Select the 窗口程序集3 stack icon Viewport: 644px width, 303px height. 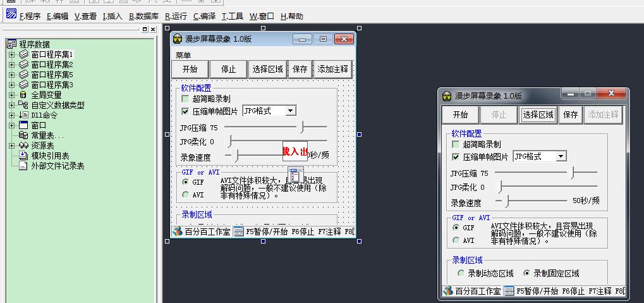tap(24, 85)
